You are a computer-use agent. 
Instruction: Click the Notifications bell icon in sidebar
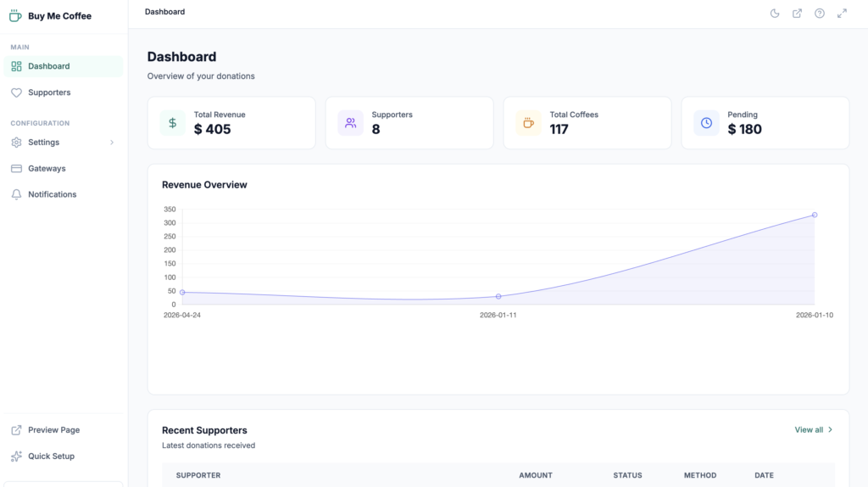point(16,194)
